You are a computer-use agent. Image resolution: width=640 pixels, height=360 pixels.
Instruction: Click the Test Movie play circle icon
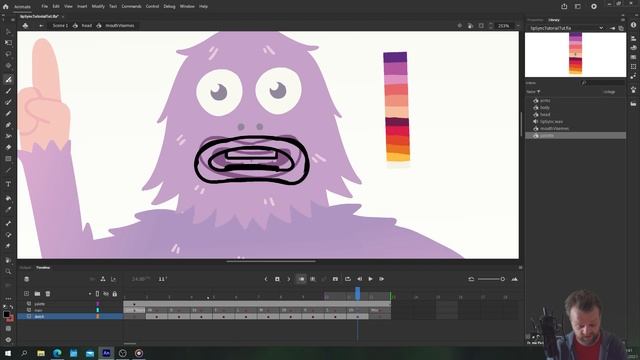pyautogui.click(x=594, y=6)
